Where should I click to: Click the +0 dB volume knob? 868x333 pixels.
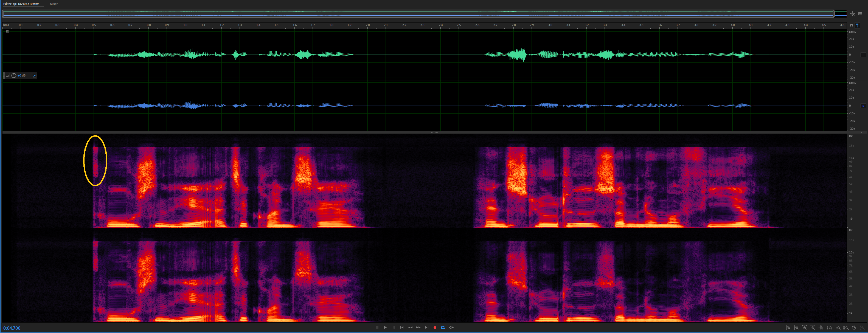coord(14,75)
